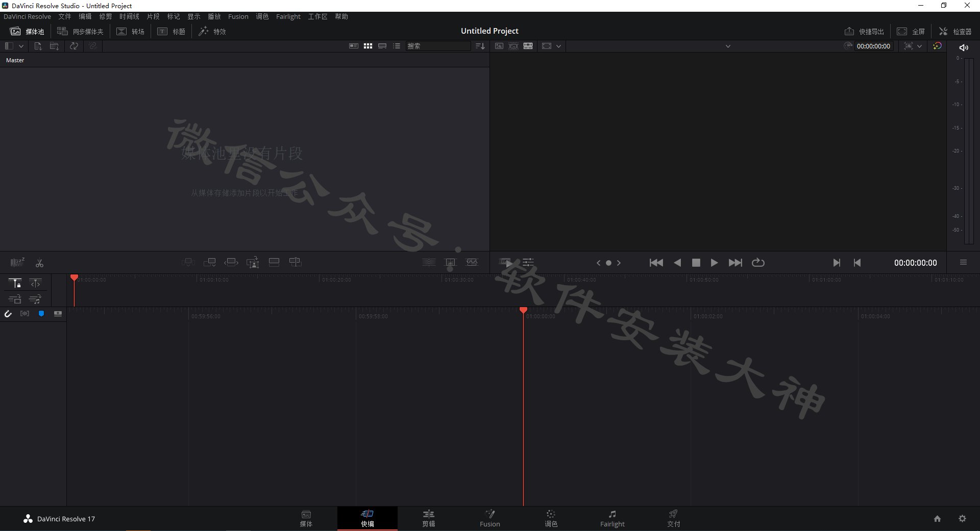Toggle timeline snapping magnet
Screen dimensions: 980x531
click(x=8, y=314)
